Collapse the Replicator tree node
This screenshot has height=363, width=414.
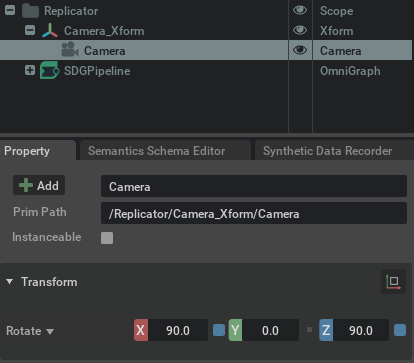tap(10, 10)
